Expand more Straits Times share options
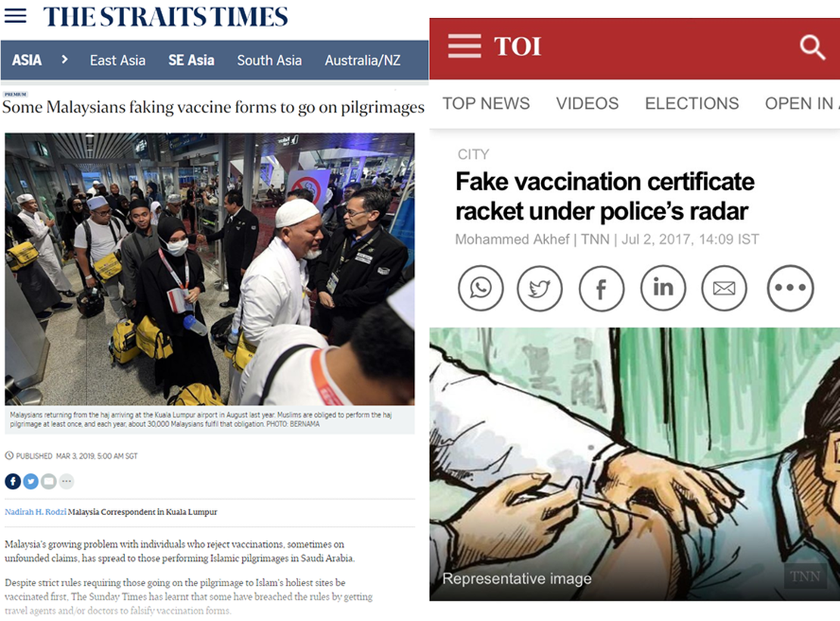Screen dimensions: 840x621 (67, 481)
